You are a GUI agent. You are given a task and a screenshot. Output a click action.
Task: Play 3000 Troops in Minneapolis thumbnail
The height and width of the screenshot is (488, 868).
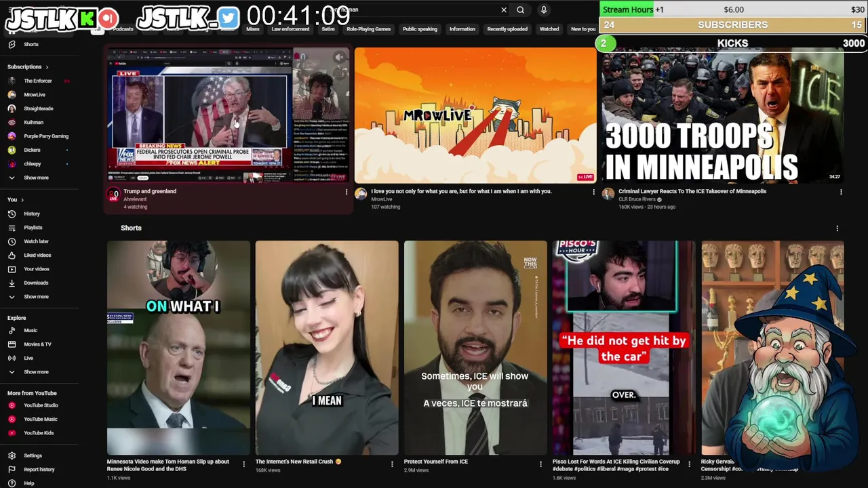(x=723, y=115)
